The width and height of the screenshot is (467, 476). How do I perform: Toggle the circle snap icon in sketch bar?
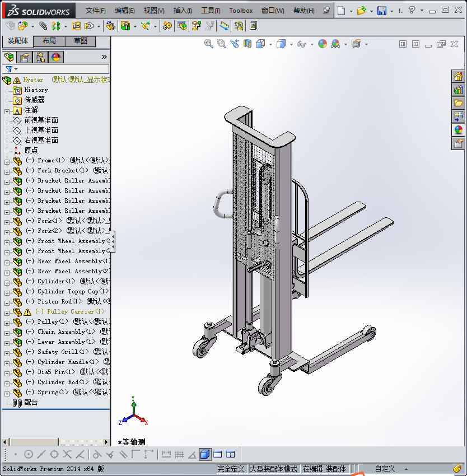click(x=28, y=455)
